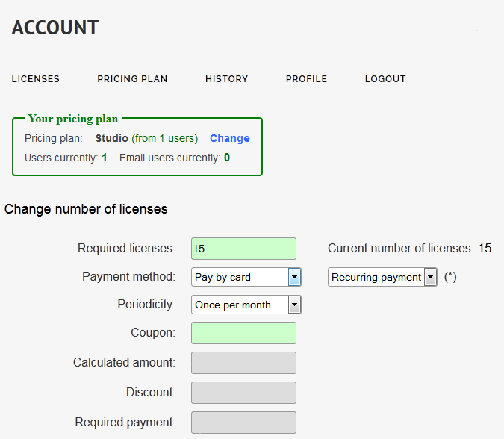This screenshot has height=439, width=504.
Task: Click the Calculated amount field
Action: click(243, 363)
